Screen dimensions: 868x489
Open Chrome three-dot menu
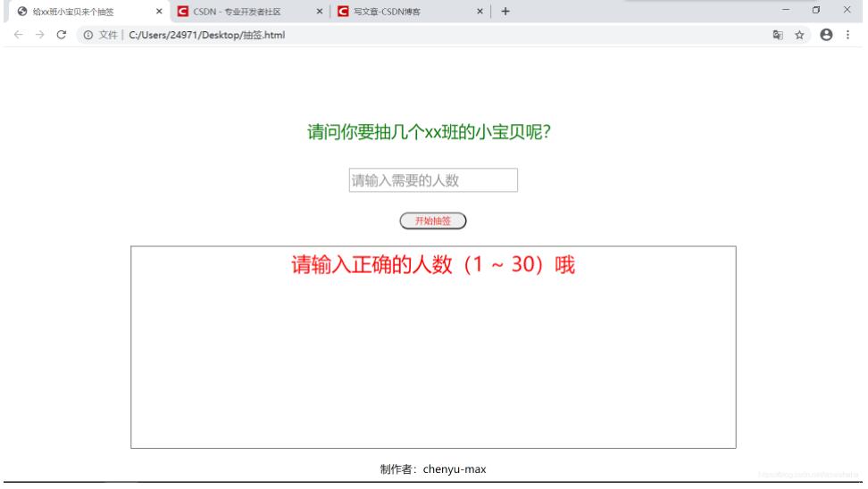[x=847, y=35]
